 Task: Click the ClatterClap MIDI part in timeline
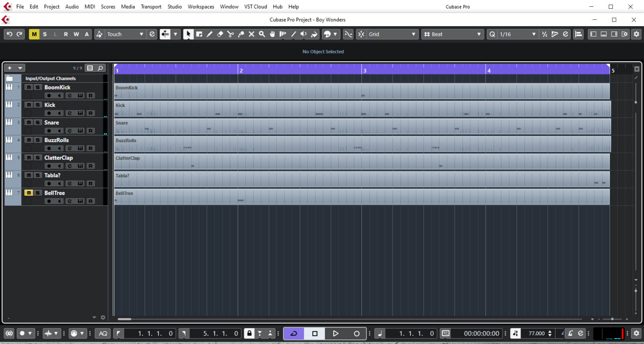click(x=362, y=162)
